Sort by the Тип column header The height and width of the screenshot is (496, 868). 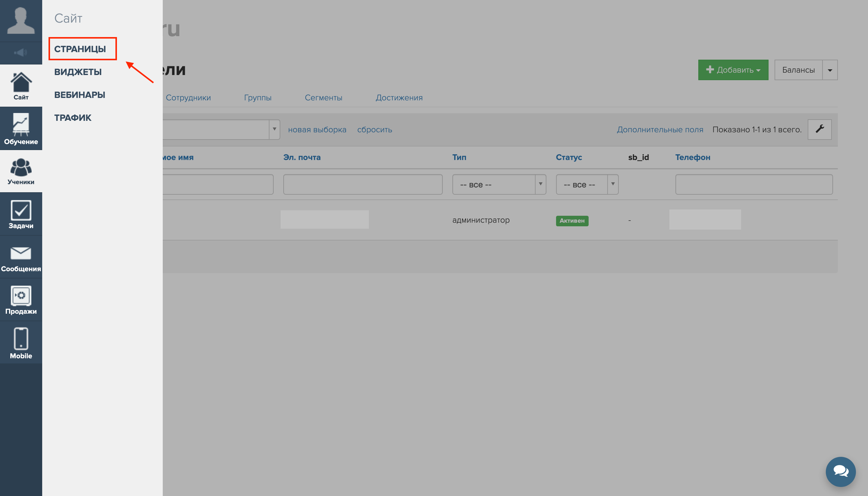[459, 157]
